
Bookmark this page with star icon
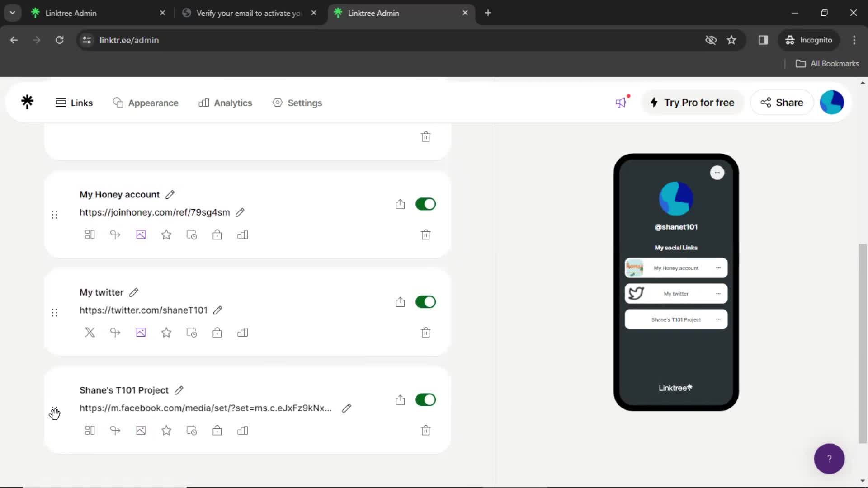click(x=731, y=40)
